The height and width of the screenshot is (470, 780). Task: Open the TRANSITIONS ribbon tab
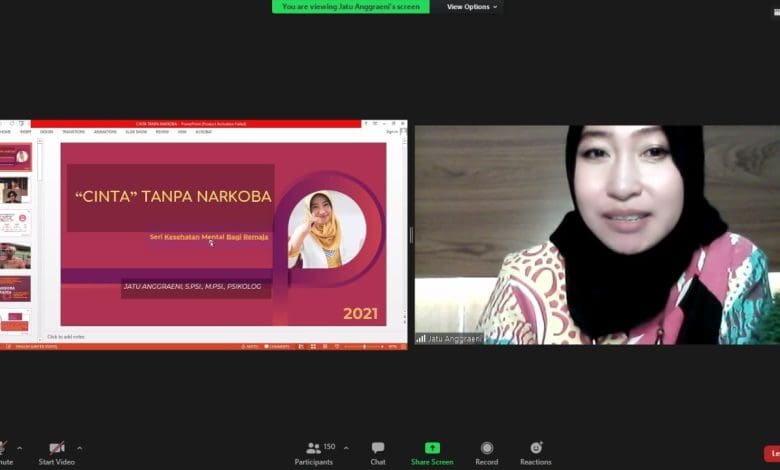coord(73,132)
